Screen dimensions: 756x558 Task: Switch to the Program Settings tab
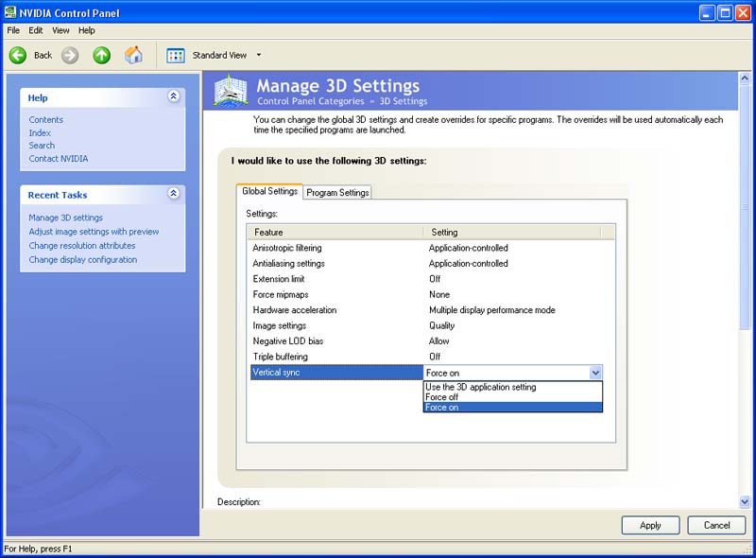point(337,193)
